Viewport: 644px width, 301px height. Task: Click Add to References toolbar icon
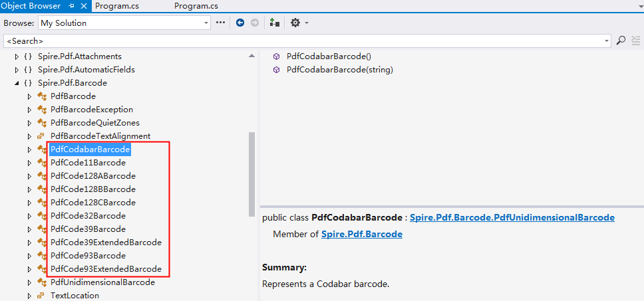tap(274, 23)
